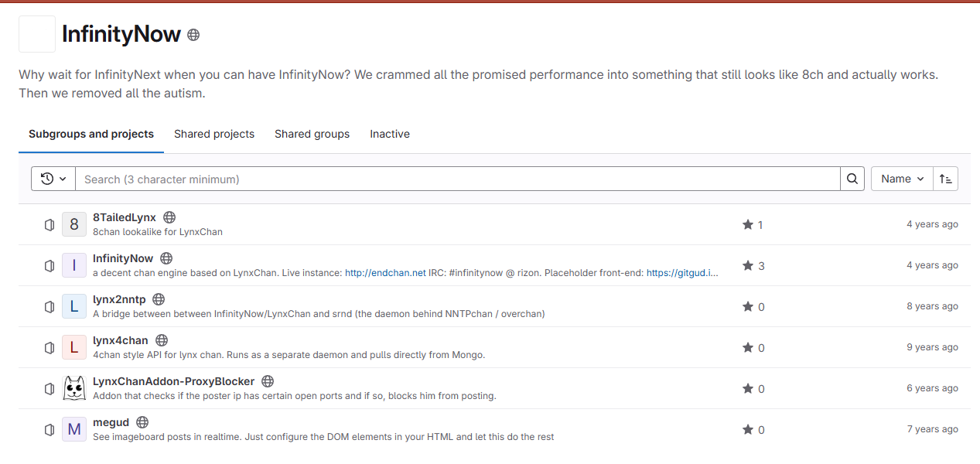Click the star count of megud
The height and width of the screenshot is (464, 980).
click(753, 429)
